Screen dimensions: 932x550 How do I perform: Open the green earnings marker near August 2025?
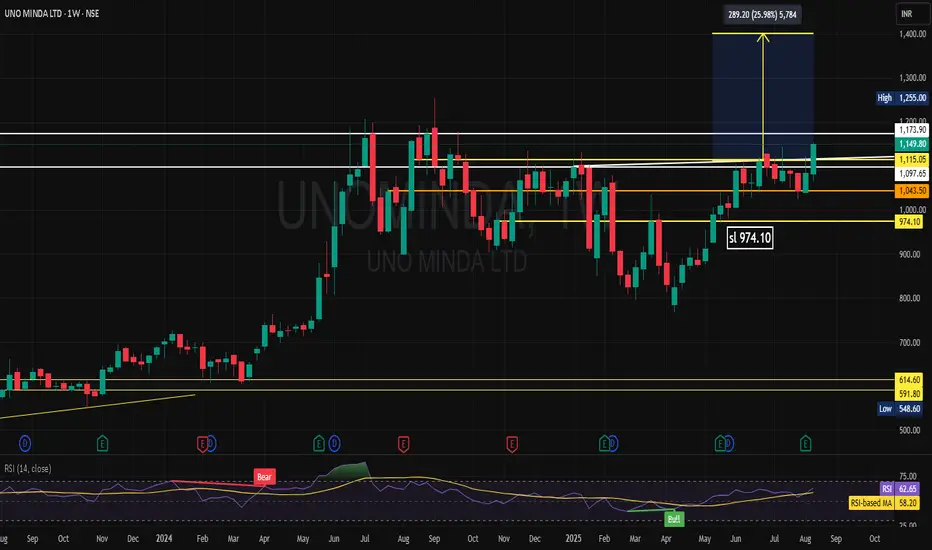[805, 444]
